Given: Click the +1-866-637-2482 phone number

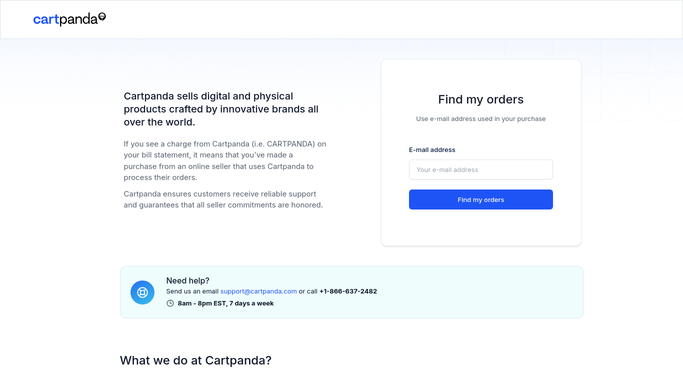Looking at the screenshot, I should click(x=348, y=291).
